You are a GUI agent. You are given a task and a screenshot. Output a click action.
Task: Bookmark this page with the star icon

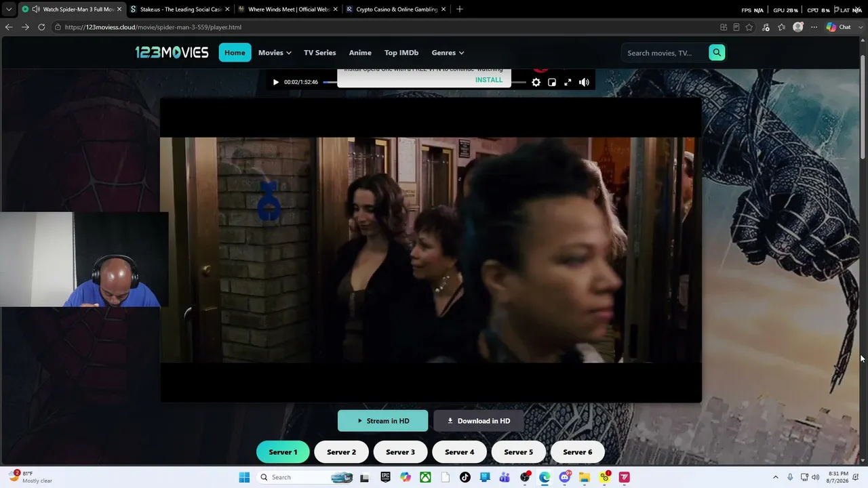click(749, 27)
